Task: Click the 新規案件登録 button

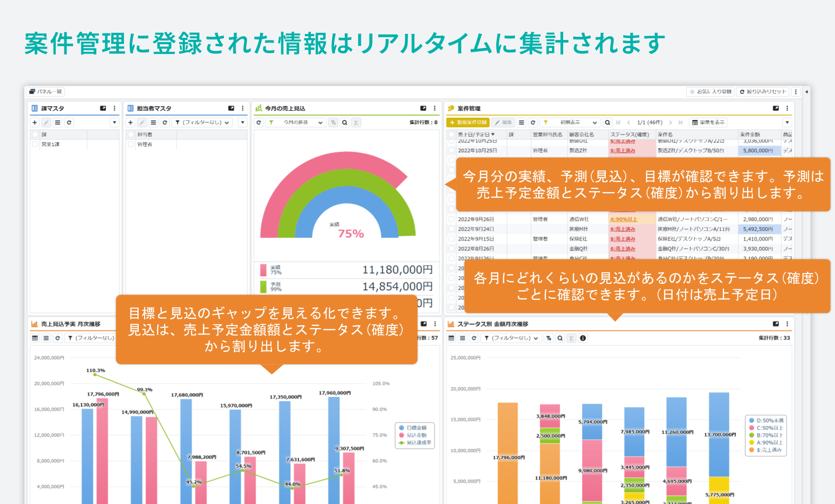Action: coord(468,123)
